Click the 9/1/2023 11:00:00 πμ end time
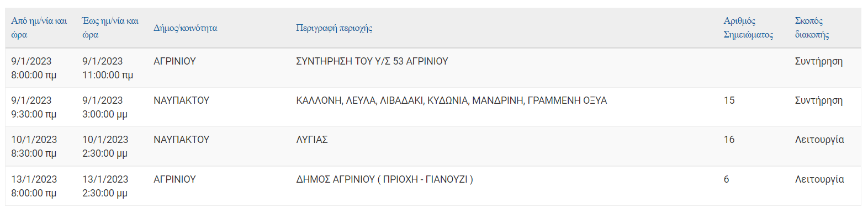This screenshot has width=868, height=213. [x=108, y=68]
